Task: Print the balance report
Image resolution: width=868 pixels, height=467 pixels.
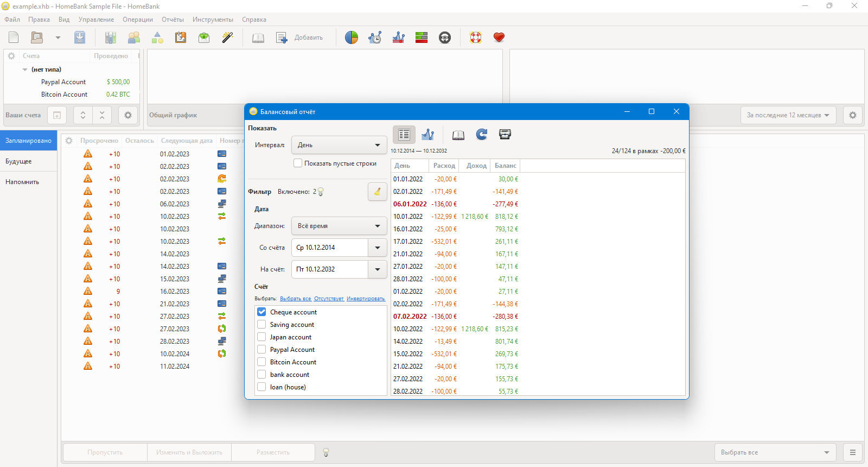Action: click(505, 135)
